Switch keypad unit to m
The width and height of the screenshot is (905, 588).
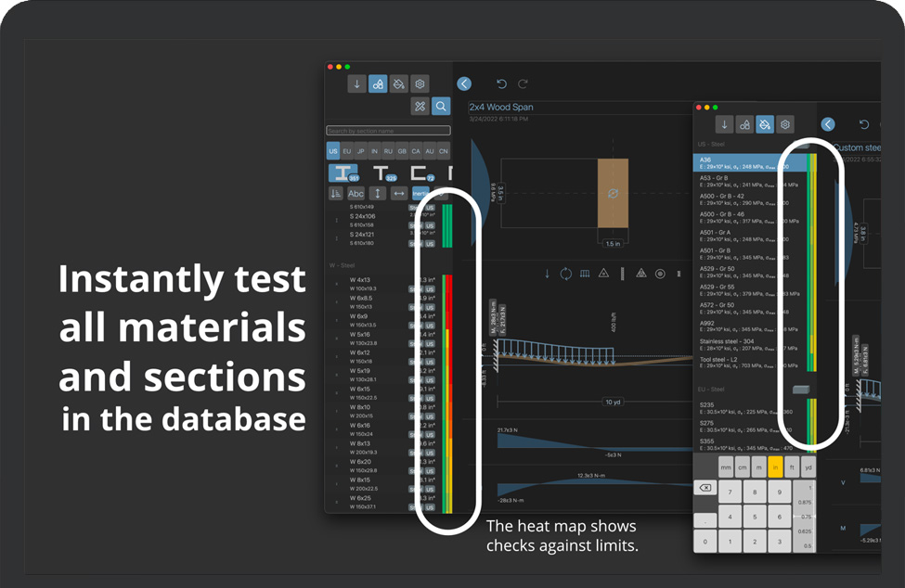(759, 467)
